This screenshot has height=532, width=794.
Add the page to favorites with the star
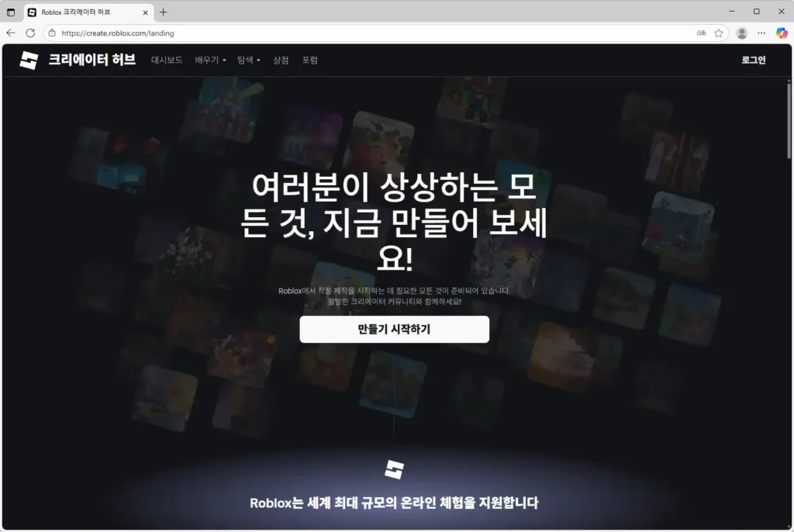point(719,33)
